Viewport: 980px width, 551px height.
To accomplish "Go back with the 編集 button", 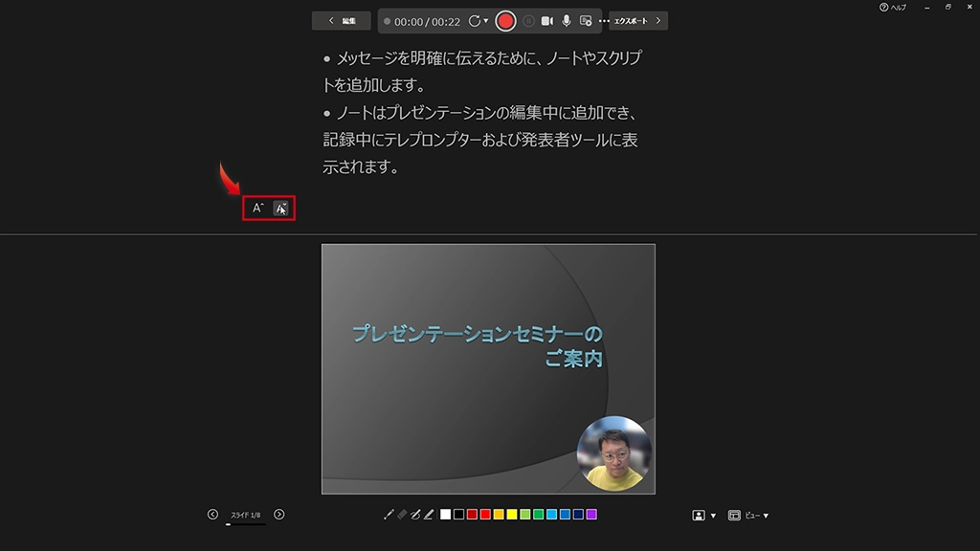I will pos(342,21).
